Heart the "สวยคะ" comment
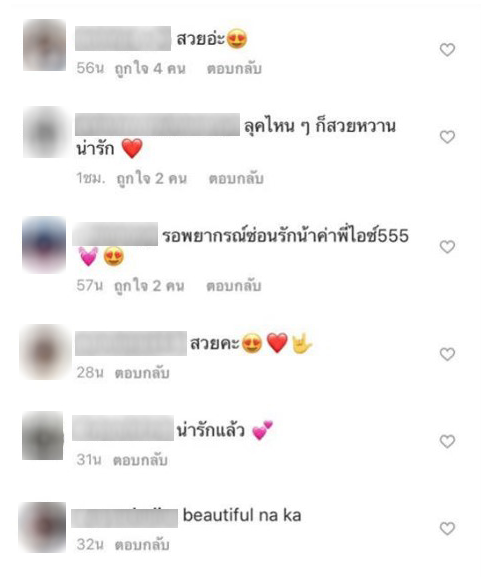Image resolution: width=497 pixels, height=580 pixels. tap(447, 354)
